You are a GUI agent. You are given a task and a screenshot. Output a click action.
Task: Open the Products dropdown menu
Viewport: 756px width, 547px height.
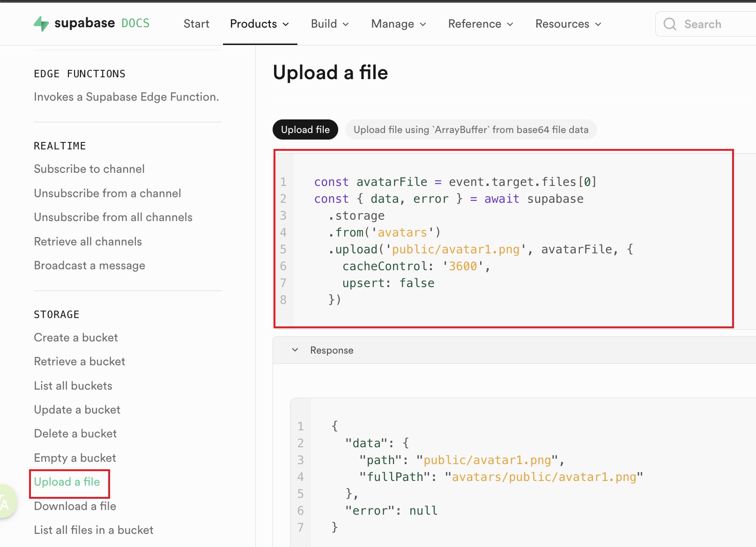pyautogui.click(x=259, y=24)
